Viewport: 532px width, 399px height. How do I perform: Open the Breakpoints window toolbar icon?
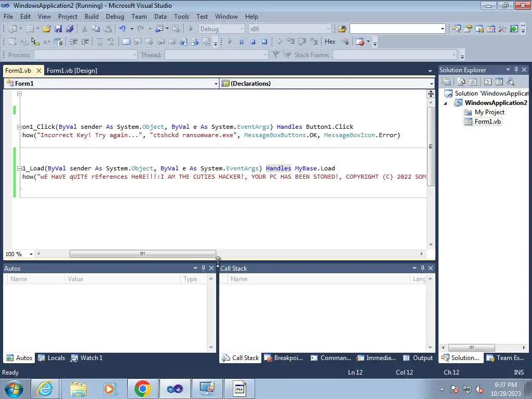(x=360, y=42)
